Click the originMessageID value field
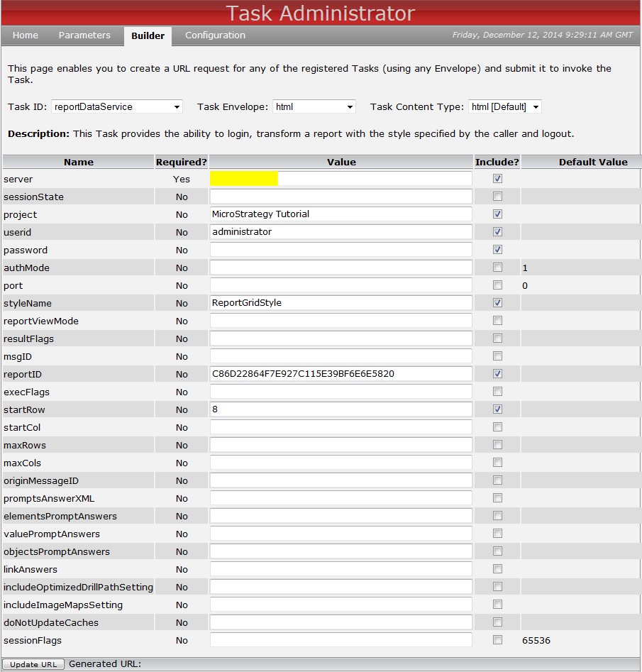 [341, 480]
